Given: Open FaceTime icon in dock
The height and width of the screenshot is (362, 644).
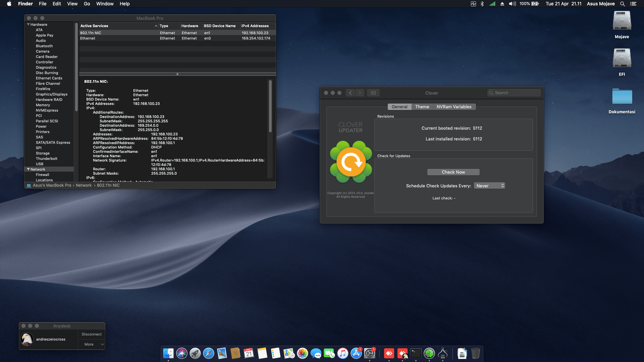Looking at the screenshot, I should point(329,353).
